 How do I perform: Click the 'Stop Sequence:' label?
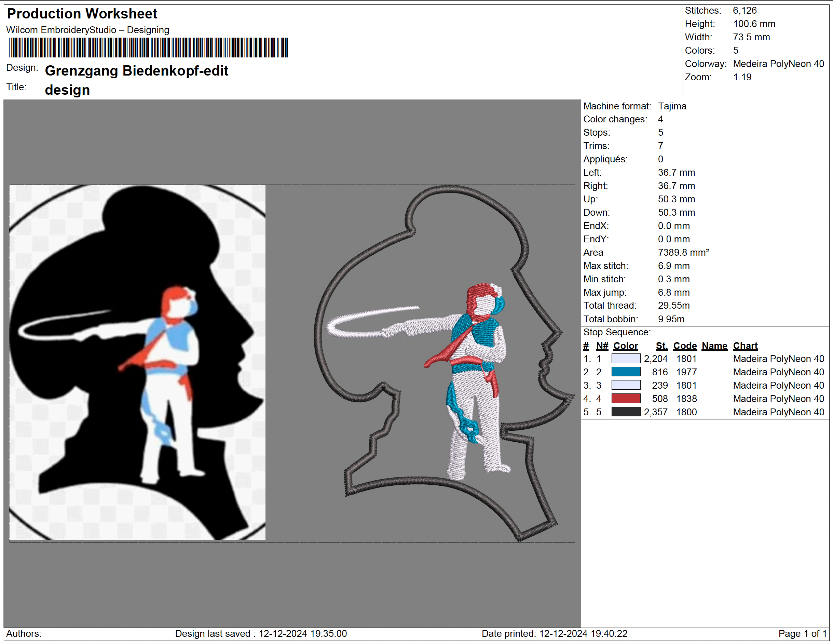[x=617, y=332]
